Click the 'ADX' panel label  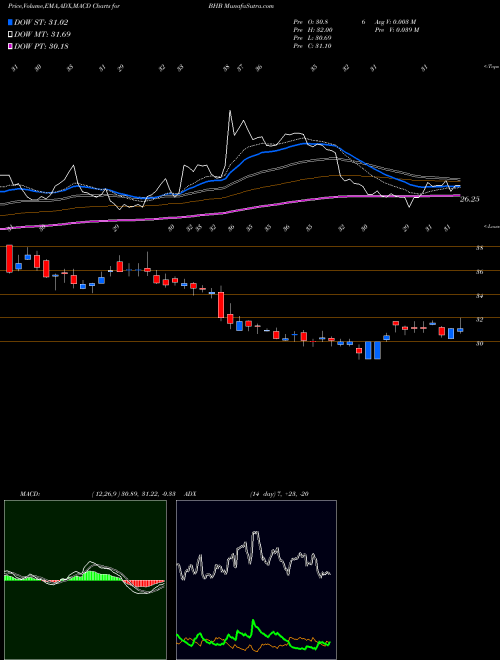pos(190,494)
